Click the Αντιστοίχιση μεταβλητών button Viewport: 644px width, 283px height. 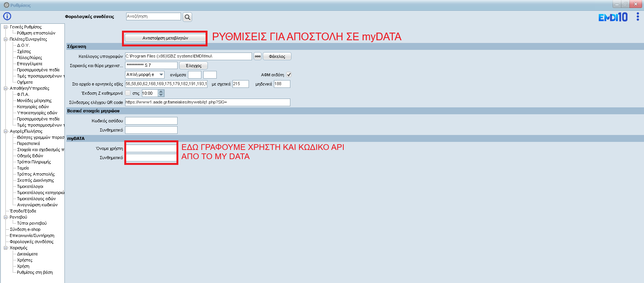[x=165, y=38]
